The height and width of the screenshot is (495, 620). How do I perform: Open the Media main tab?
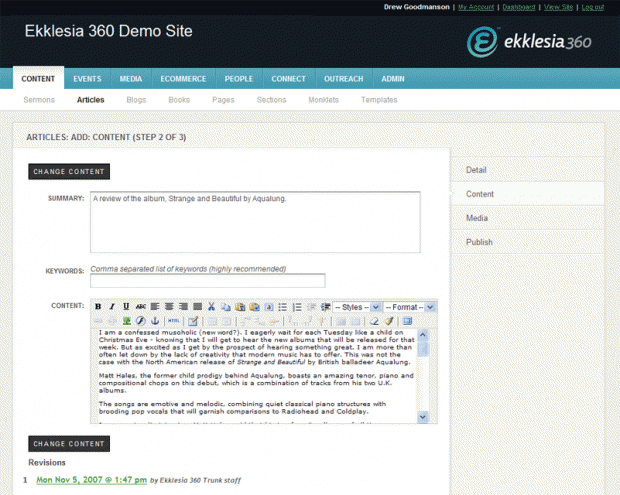tap(131, 79)
